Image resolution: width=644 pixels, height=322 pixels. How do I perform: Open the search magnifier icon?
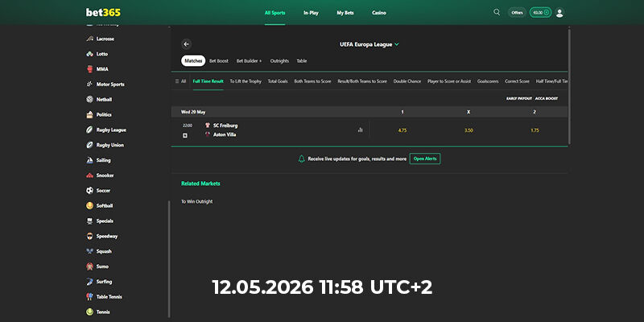497,12
